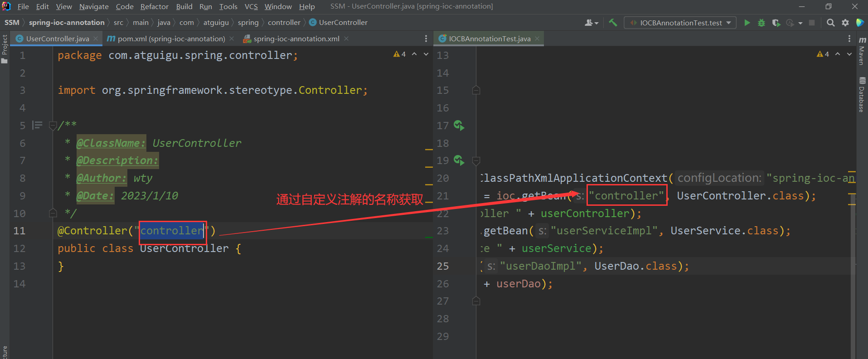
Task: Open the Structure tool window stripe
Action: pos(5,353)
